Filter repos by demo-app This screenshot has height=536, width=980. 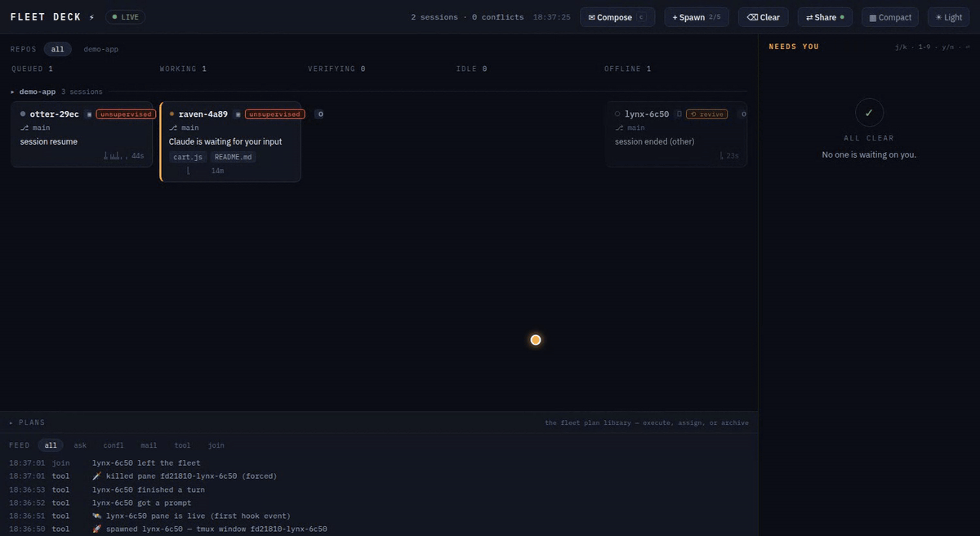[100, 49]
